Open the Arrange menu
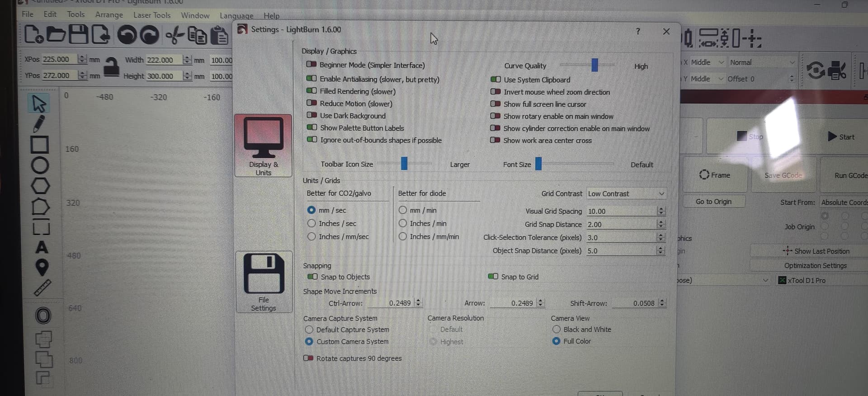The image size is (868, 396). click(x=109, y=14)
